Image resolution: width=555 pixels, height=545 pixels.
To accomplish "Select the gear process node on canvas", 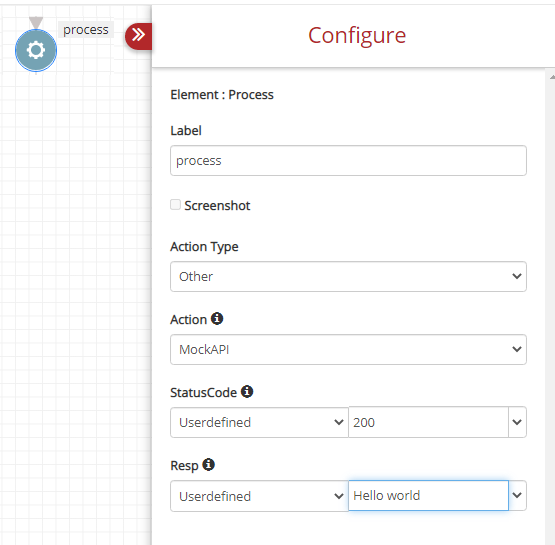I will coord(36,50).
